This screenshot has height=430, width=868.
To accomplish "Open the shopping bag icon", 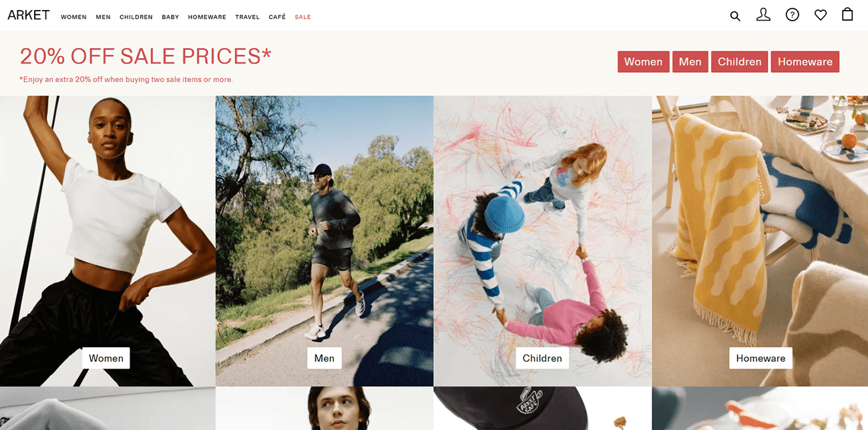I will click(x=847, y=14).
